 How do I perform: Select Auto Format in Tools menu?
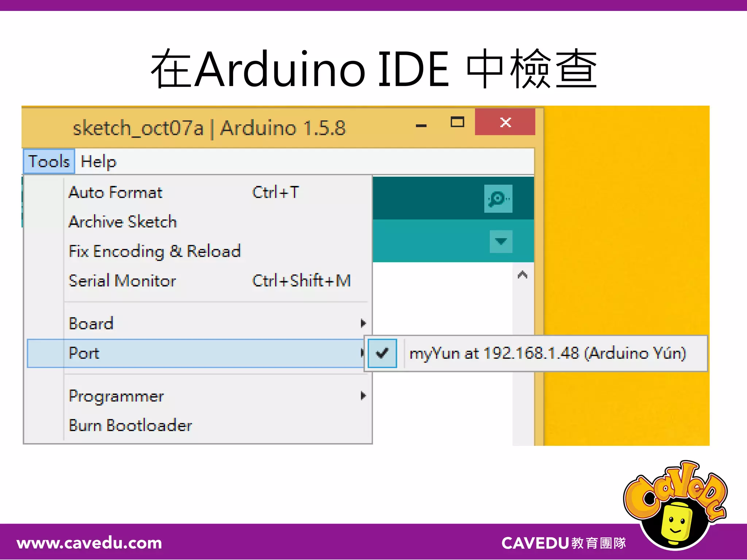click(x=199, y=192)
